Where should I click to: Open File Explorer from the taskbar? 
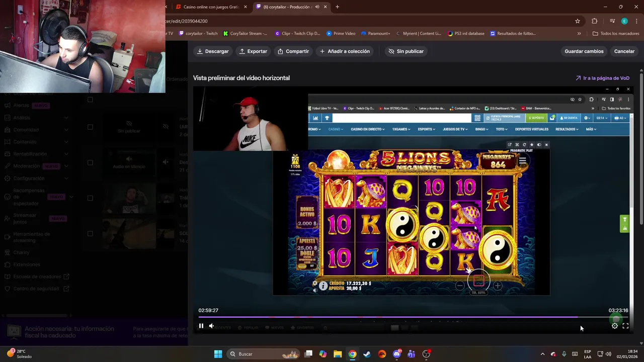pos(338,354)
